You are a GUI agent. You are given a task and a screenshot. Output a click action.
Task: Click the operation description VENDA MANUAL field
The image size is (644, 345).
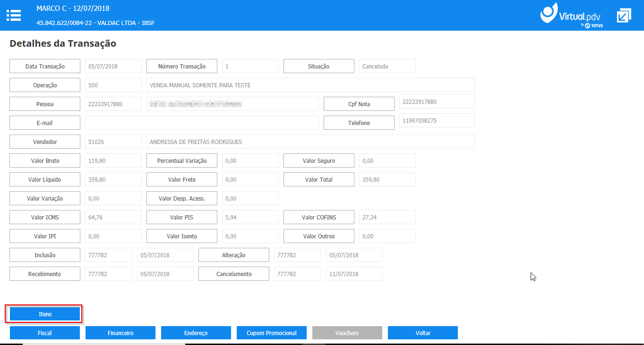pyautogui.click(x=310, y=85)
